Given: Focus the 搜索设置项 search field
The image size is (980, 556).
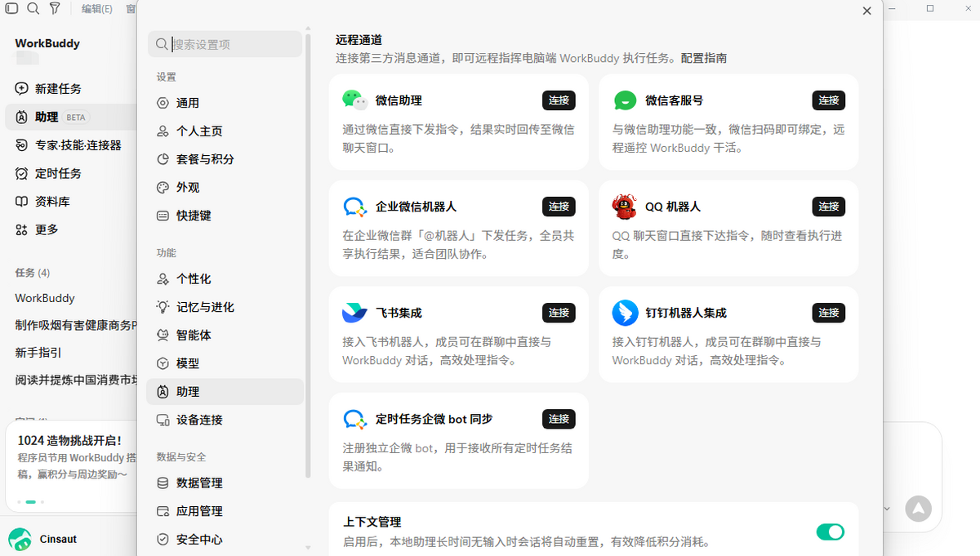Looking at the screenshot, I should (x=225, y=44).
